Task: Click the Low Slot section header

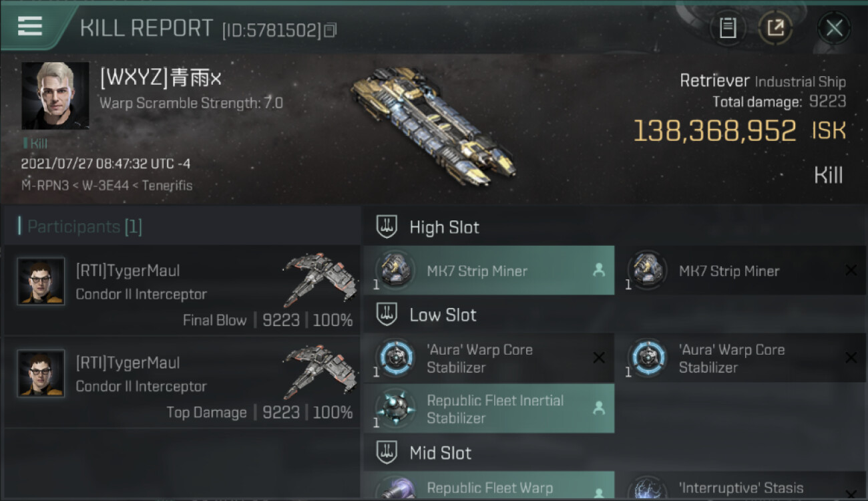Action: click(443, 315)
